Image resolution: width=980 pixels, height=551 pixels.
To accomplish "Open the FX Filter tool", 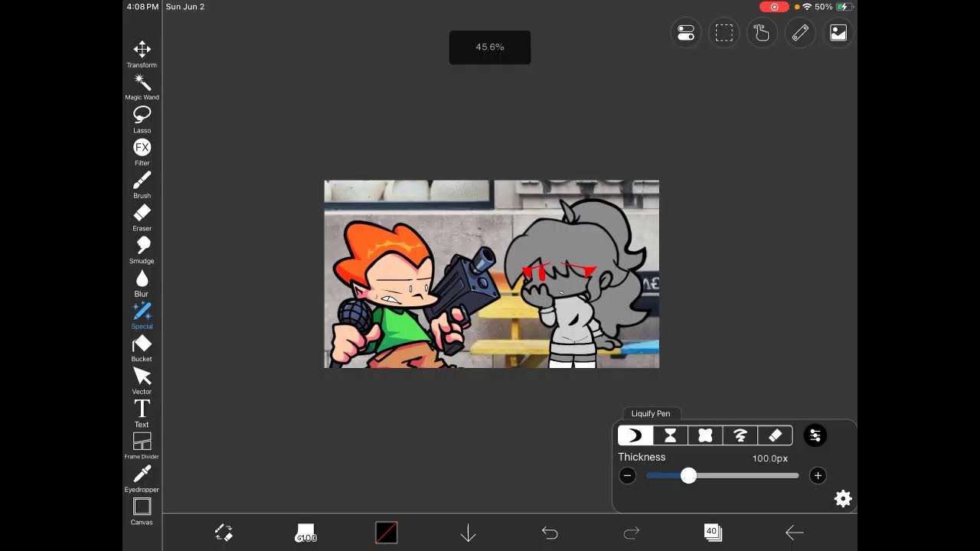I will [142, 152].
